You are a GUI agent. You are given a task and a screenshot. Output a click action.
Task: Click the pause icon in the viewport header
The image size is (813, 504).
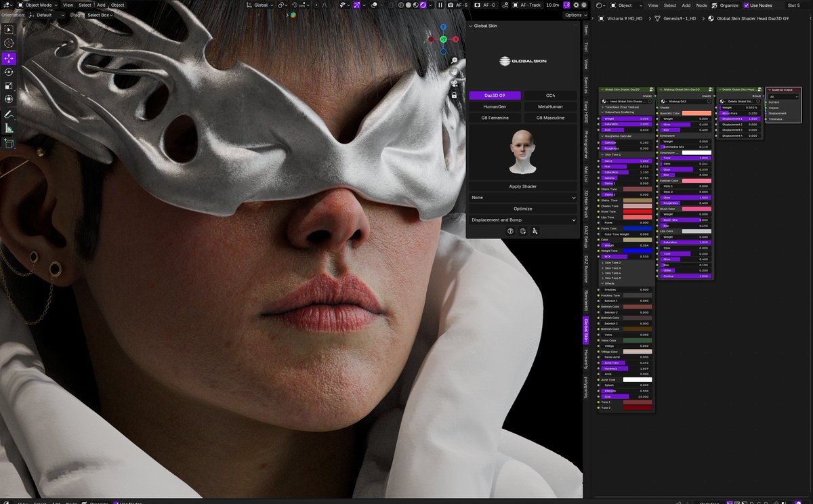point(440,5)
